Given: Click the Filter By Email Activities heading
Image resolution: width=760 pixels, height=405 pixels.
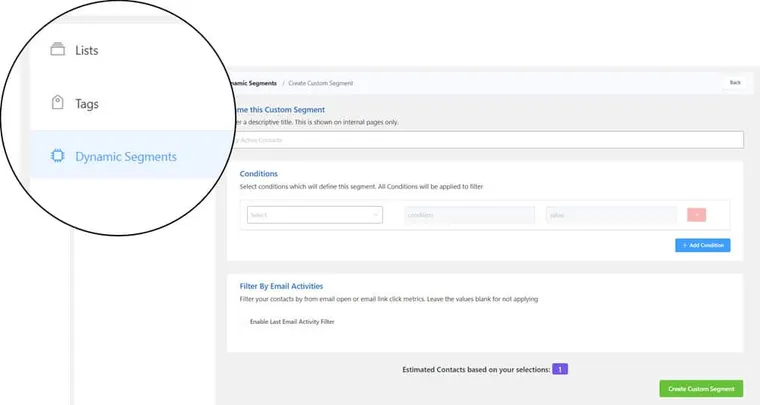Looking at the screenshot, I should (x=281, y=286).
